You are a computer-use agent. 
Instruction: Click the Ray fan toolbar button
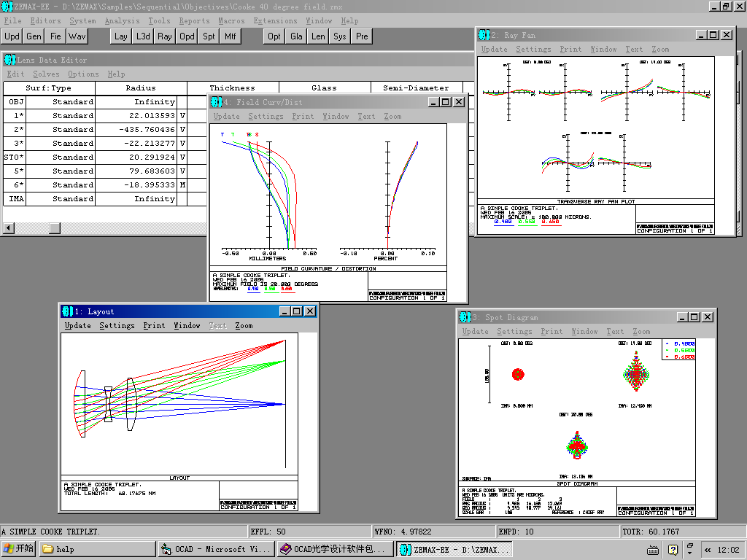coord(165,36)
